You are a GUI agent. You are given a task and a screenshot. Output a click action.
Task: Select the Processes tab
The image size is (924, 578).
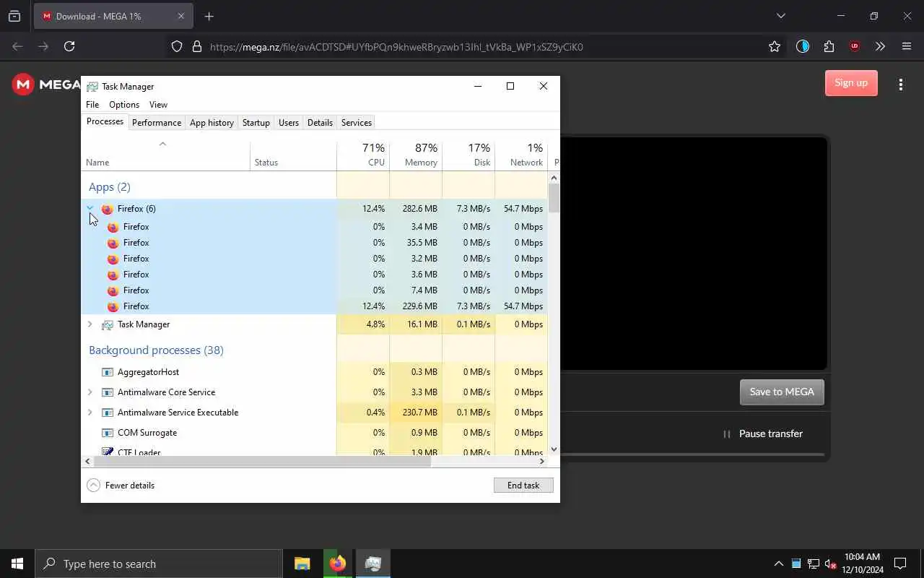pyautogui.click(x=105, y=121)
